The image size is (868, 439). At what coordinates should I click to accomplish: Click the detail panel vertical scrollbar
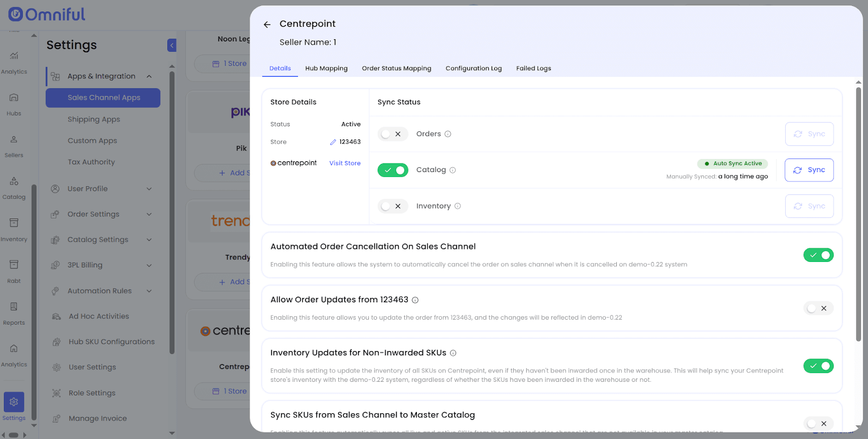point(858,212)
